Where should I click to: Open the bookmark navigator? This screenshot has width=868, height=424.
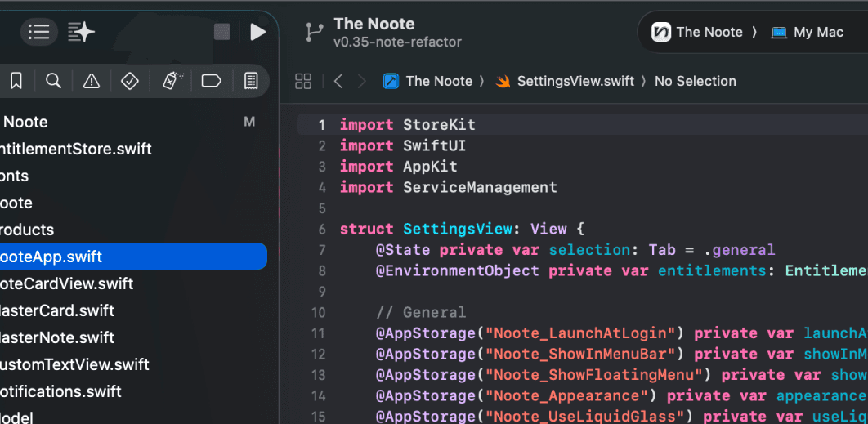pyautogui.click(x=16, y=82)
